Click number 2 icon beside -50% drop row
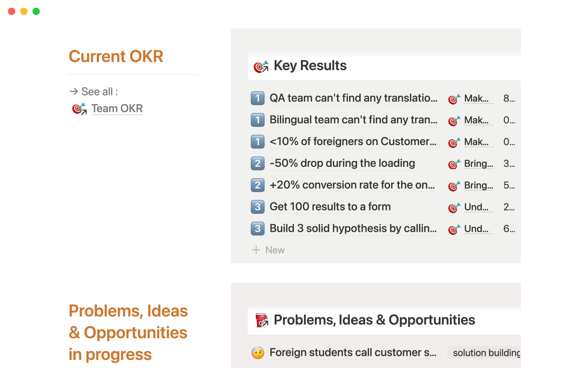Screen dimensions: 588x368 (x=258, y=163)
